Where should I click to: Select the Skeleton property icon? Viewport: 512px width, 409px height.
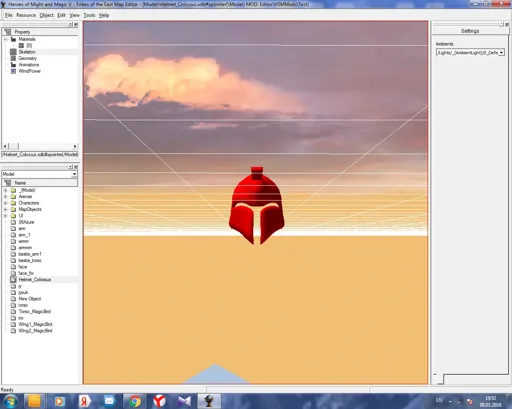tap(13, 52)
